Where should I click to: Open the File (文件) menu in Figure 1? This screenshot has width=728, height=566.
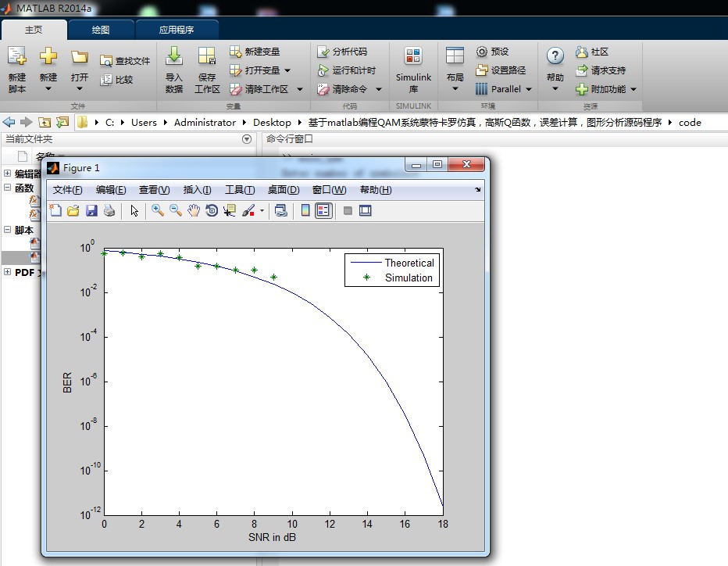click(x=67, y=190)
